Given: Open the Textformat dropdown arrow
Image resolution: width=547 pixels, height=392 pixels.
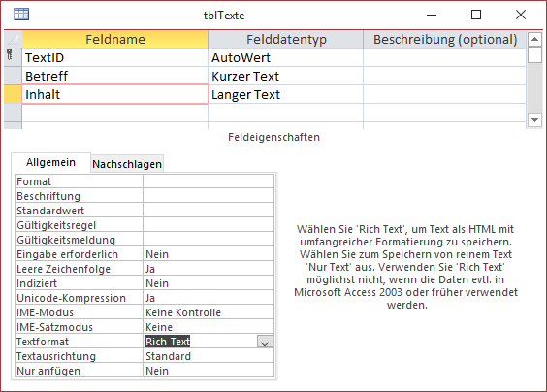Looking at the screenshot, I should (265, 342).
